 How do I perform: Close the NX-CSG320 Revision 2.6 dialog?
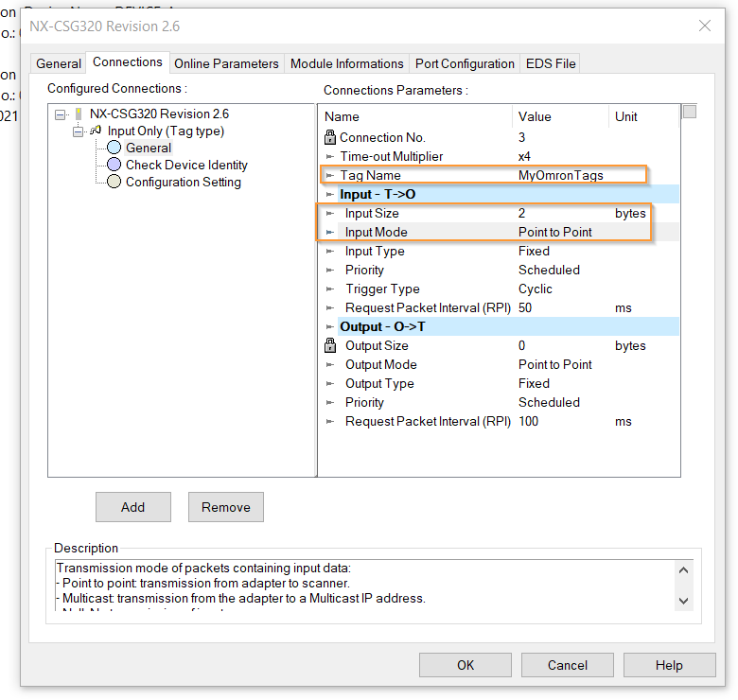pyautogui.click(x=705, y=26)
